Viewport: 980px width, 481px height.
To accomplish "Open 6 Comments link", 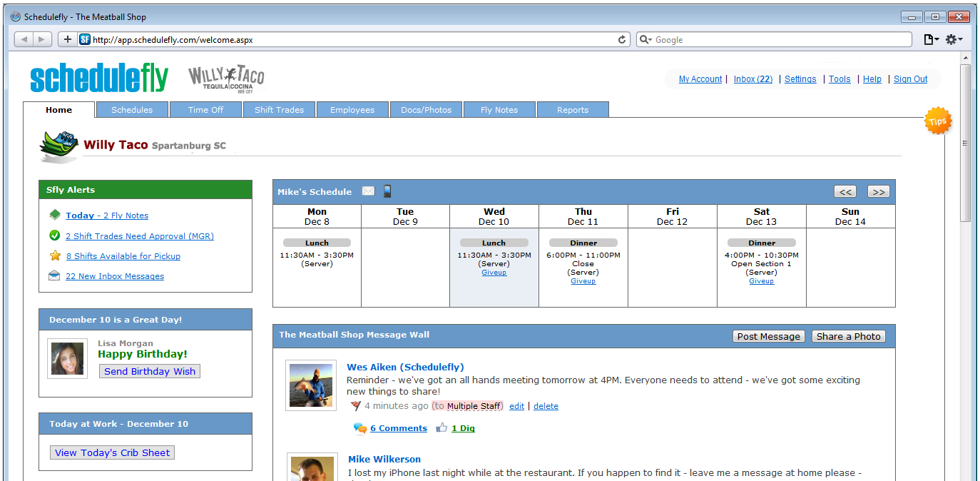I will [x=399, y=428].
